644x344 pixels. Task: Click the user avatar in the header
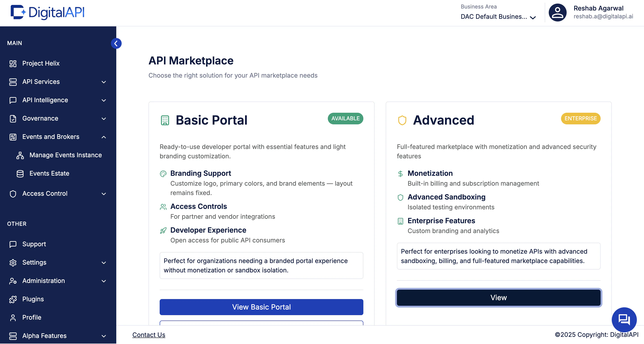(x=557, y=13)
